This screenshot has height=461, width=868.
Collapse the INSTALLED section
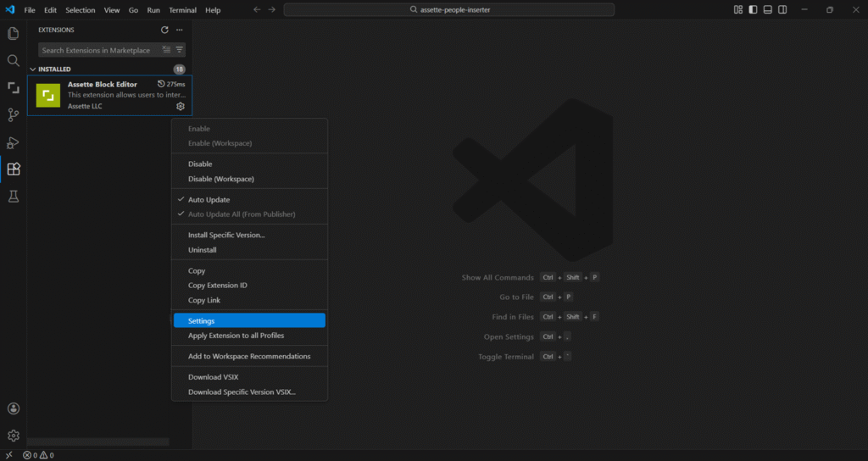coord(33,69)
